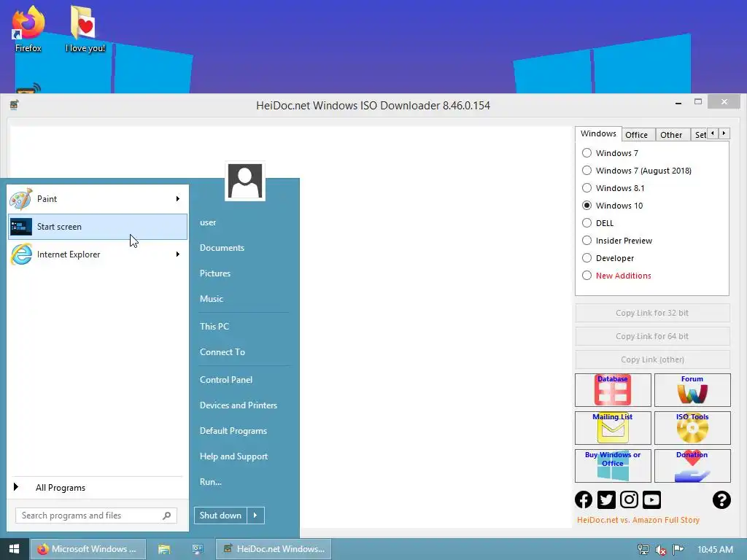Image resolution: width=747 pixels, height=560 pixels.
Task: Click the ISO Downloader title bar icon
Action: coord(15,105)
